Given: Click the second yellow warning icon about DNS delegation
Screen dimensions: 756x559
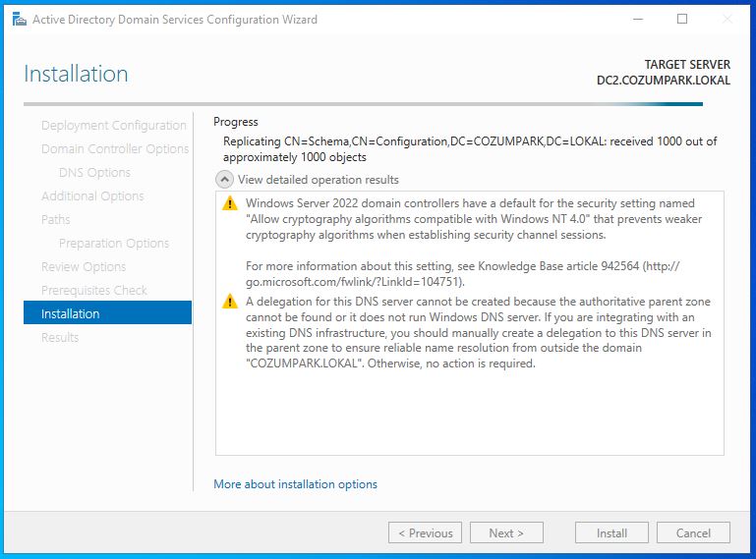Looking at the screenshot, I should pos(230,303).
